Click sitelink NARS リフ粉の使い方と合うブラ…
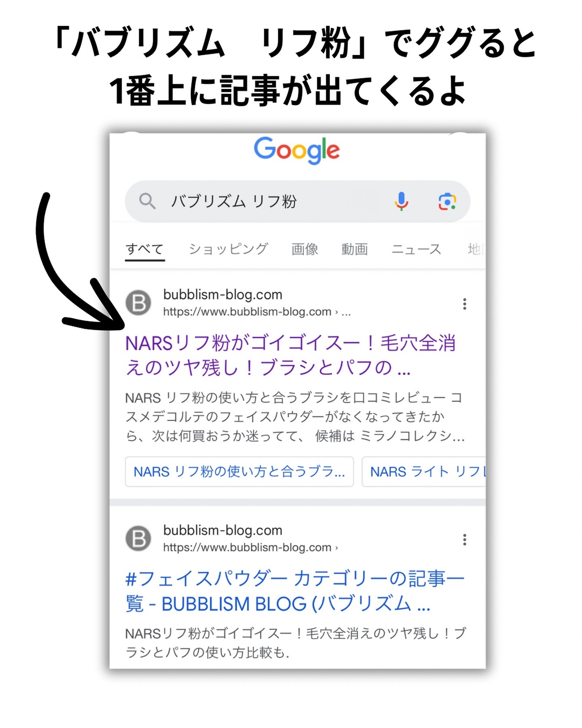582x728 pixels. point(239,472)
